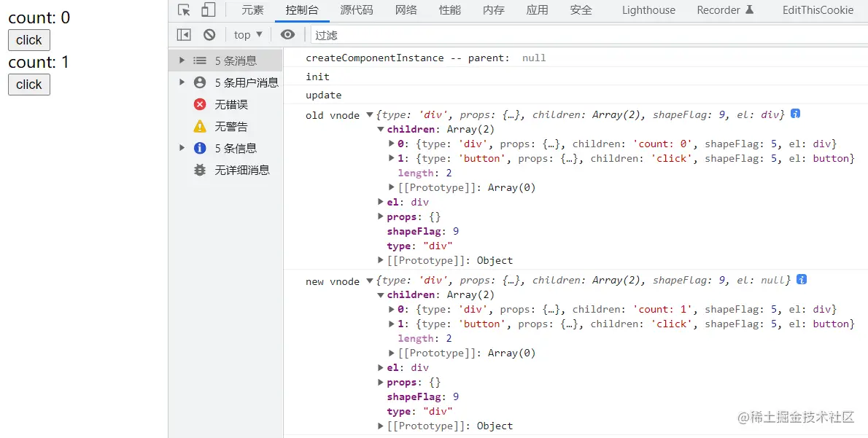Toggle the console sidebar icon
This screenshot has height=438, width=868.
tap(184, 35)
